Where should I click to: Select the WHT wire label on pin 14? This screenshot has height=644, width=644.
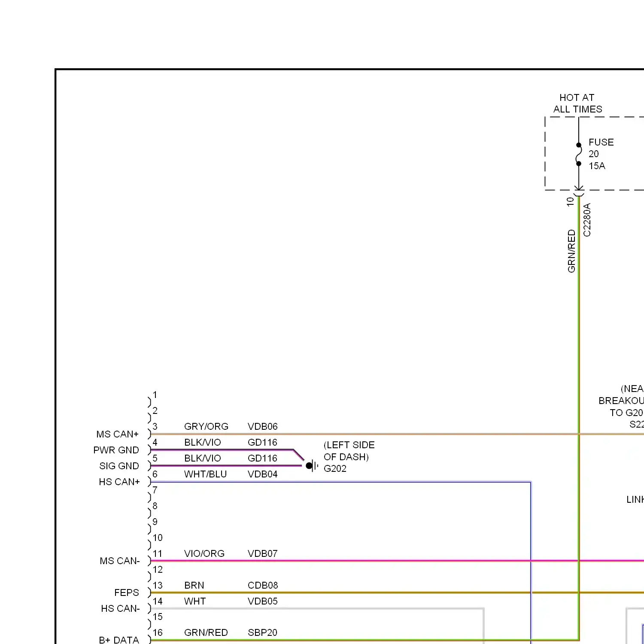(x=195, y=601)
